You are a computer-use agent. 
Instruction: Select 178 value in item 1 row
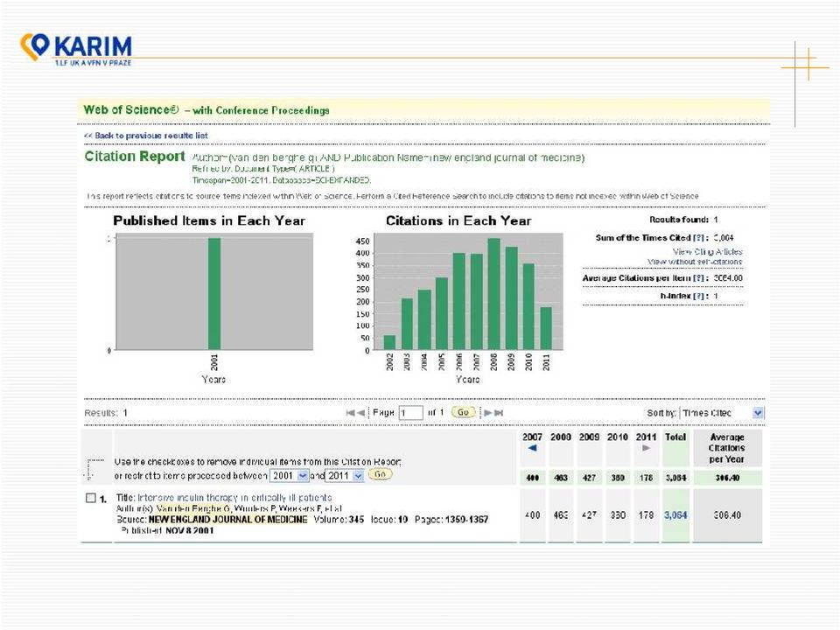point(646,515)
